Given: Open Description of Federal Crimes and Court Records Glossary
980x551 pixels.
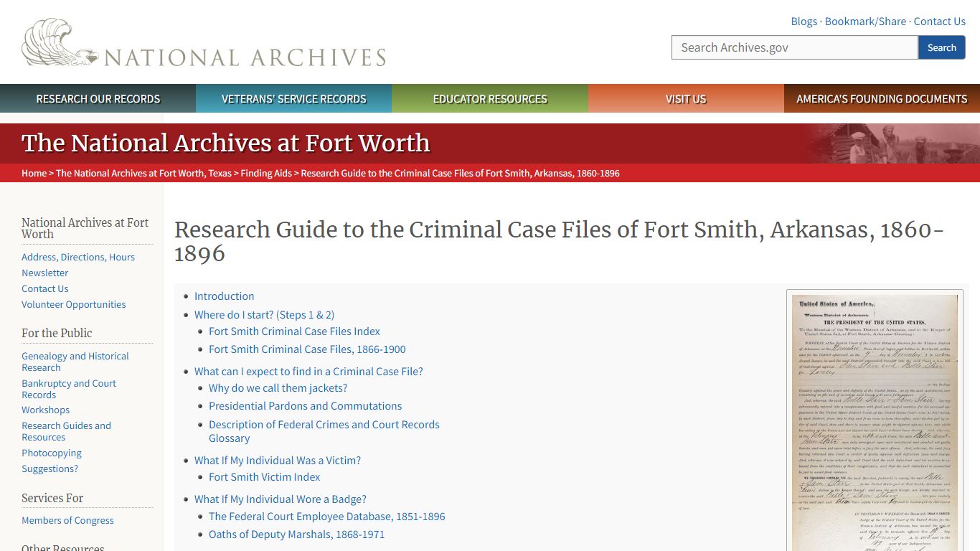Looking at the screenshot, I should tap(324, 431).
